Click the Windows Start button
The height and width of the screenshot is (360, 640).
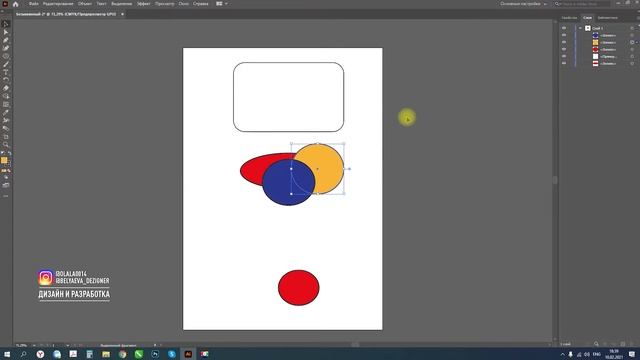pos(7,354)
